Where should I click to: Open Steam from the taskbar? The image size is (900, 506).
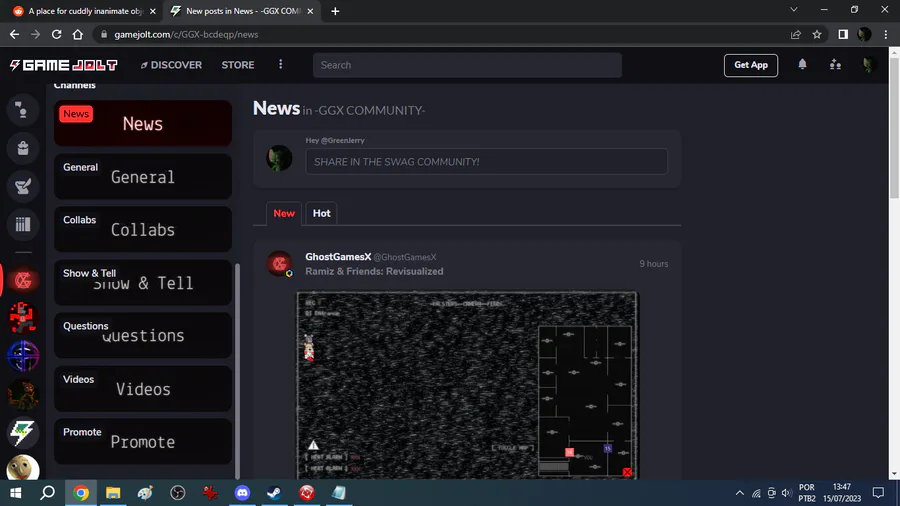[274, 493]
